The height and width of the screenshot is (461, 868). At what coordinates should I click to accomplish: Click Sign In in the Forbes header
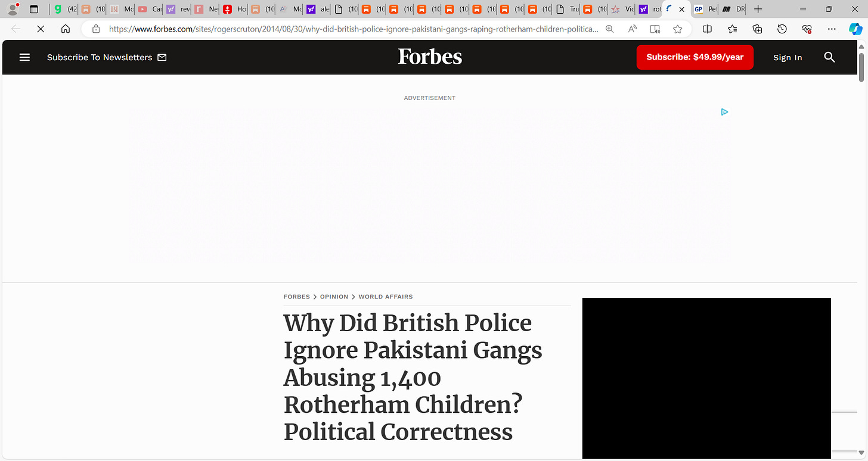(788, 57)
